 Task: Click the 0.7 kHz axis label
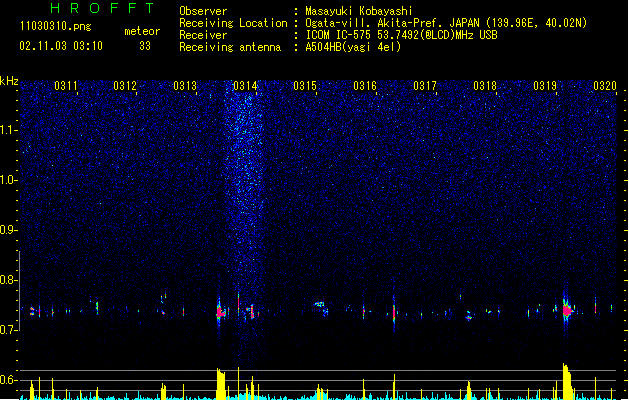pos(9,330)
